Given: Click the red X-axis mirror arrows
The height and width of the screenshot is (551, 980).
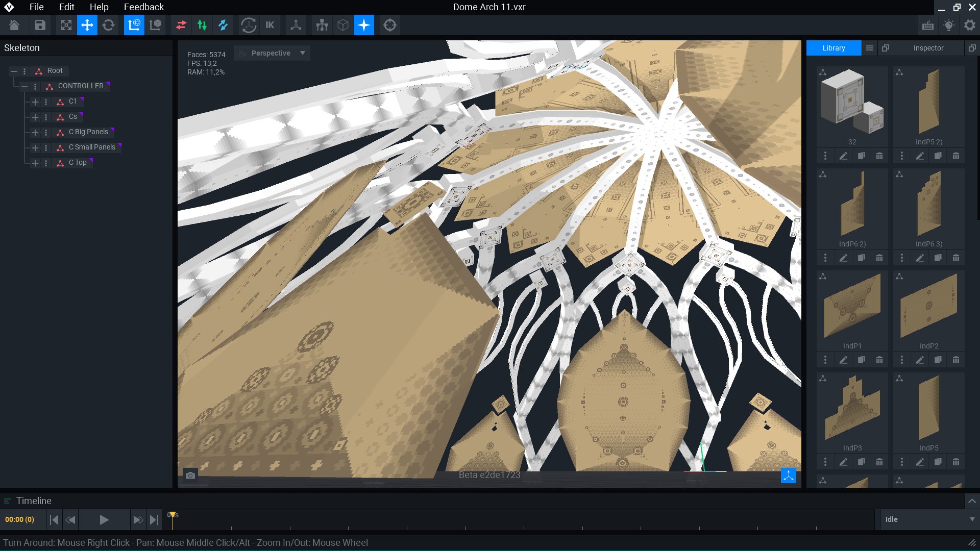Looking at the screenshot, I should (181, 25).
